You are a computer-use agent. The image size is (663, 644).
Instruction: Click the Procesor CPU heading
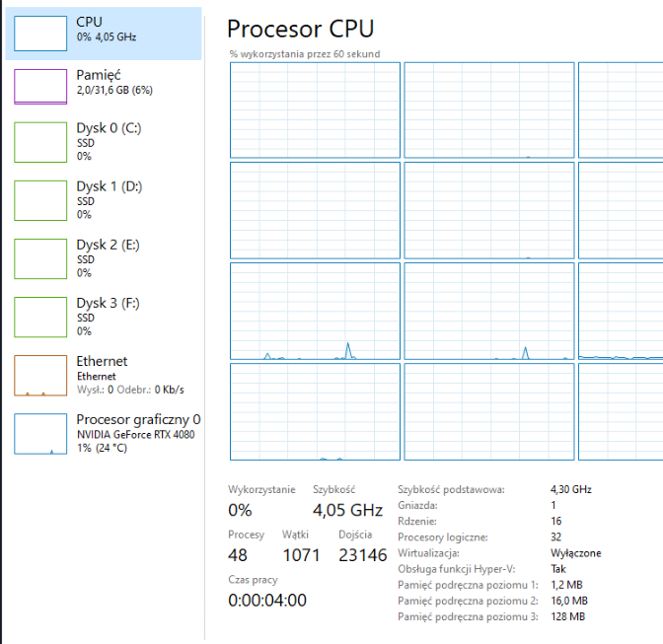(300, 29)
